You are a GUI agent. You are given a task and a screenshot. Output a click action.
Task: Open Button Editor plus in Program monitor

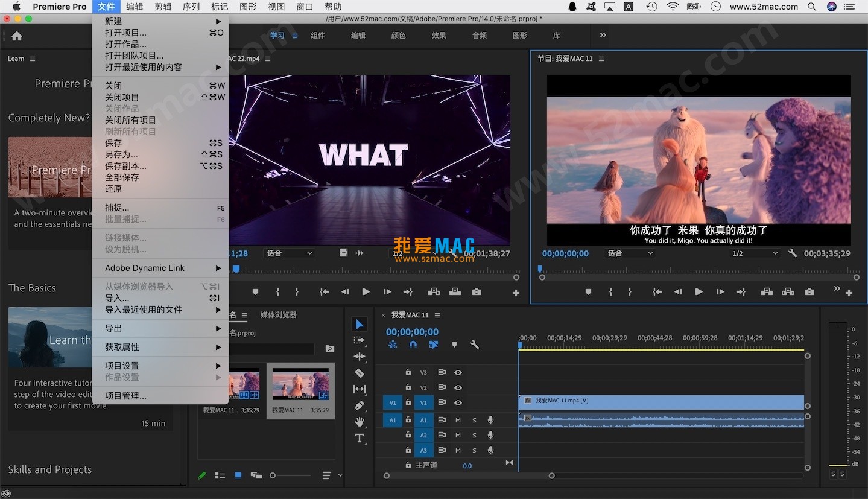point(849,293)
